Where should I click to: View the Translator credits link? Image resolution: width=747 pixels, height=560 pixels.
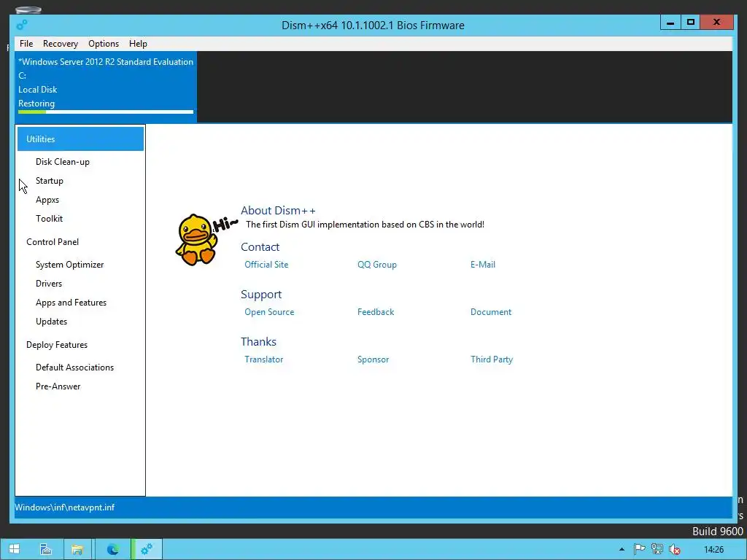[264, 359]
